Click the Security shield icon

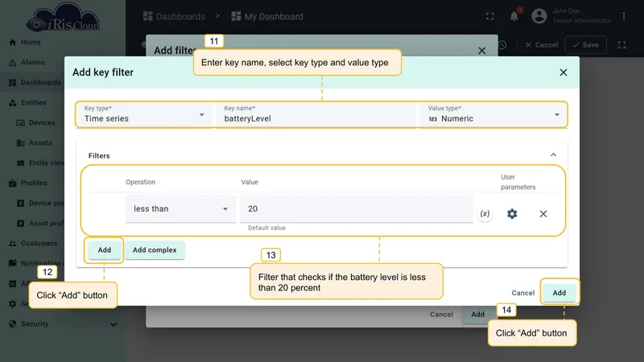[x=13, y=324]
